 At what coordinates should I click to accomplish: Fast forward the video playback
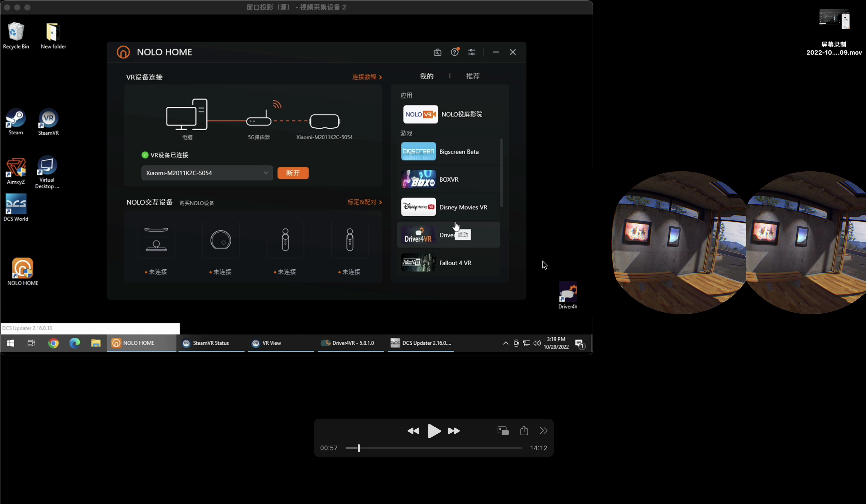454,431
